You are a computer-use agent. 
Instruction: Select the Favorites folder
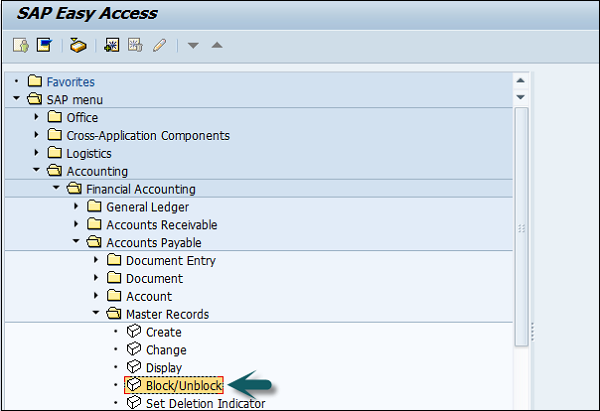click(70, 81)
